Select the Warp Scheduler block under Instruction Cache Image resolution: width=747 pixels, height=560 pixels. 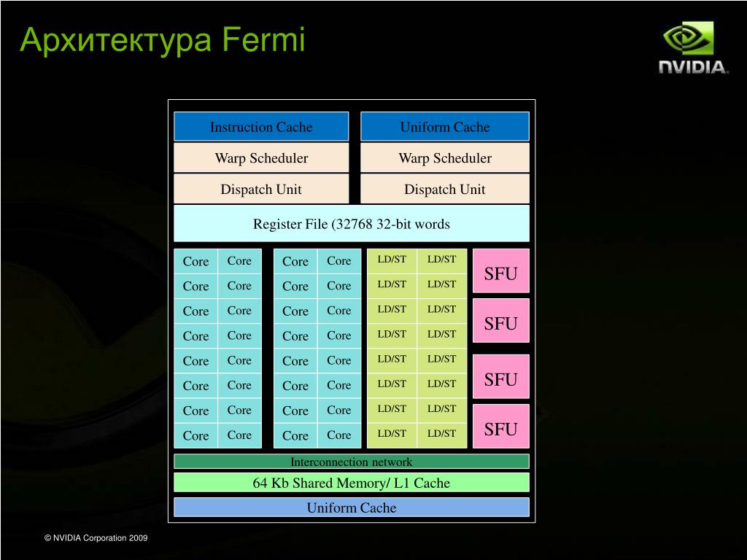pyautogui.click(x=261, y=157)
